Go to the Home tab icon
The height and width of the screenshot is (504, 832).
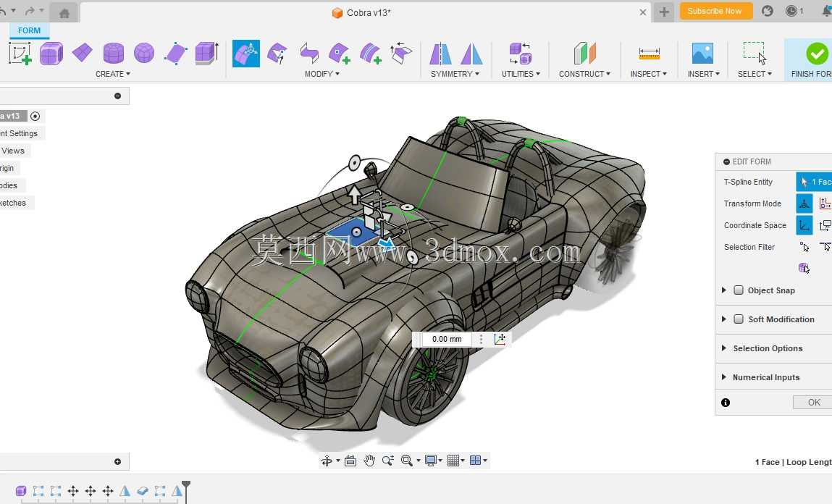[64, 13]
